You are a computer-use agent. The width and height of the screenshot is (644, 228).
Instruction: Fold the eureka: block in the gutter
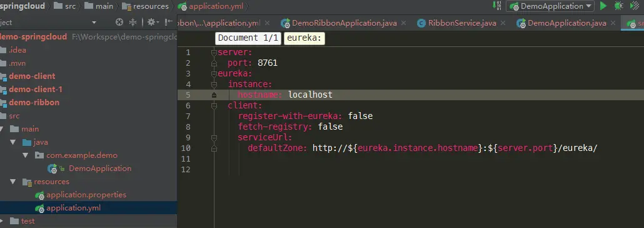tap(214, 74)
